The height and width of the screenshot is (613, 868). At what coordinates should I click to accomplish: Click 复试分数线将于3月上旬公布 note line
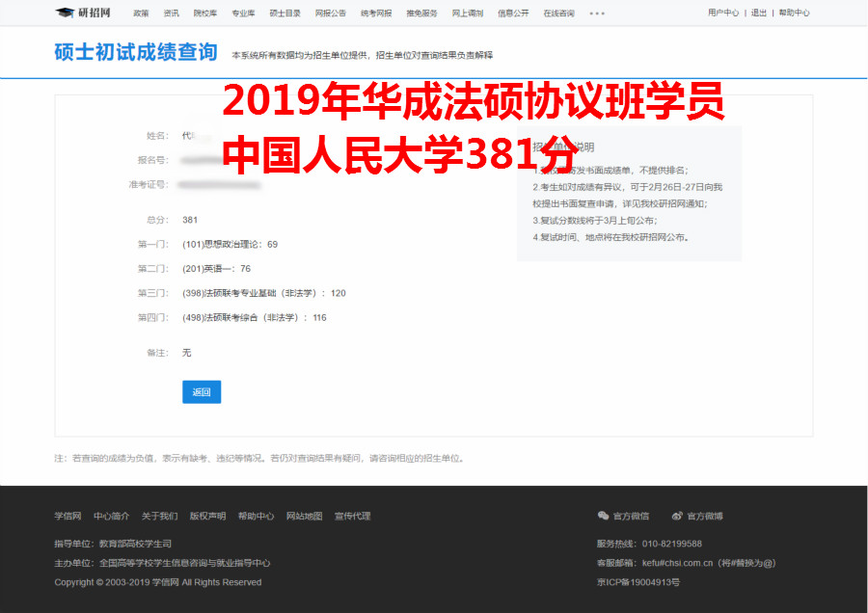(594, 220)
